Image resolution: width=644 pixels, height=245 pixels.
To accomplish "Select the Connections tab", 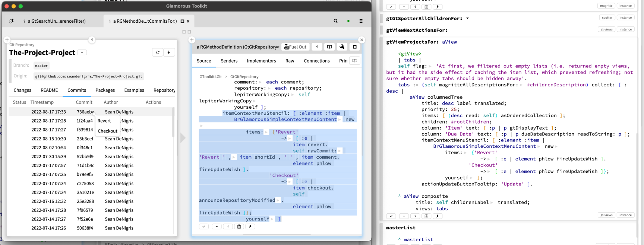I will pyautogui.click(x=317, y=61).
